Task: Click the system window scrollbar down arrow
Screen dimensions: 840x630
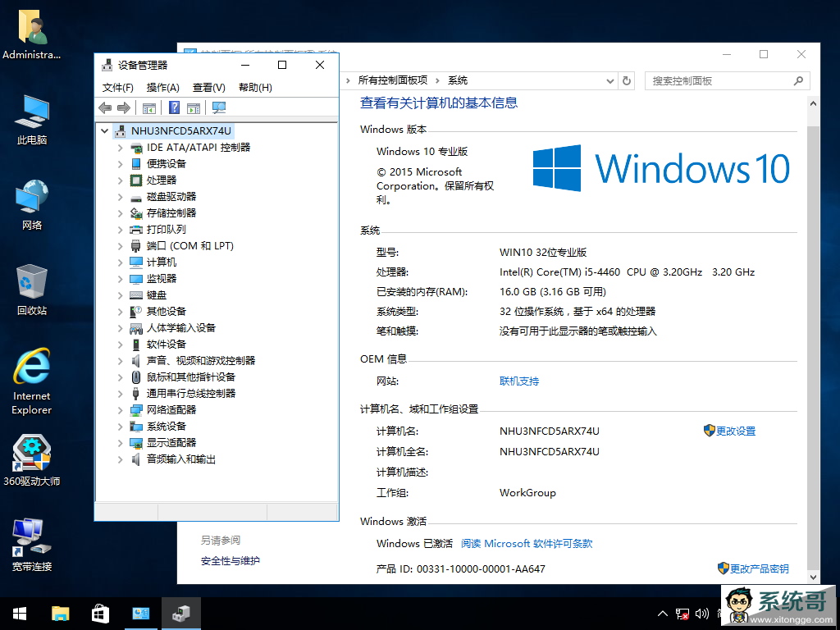Action: pos(813,577)
